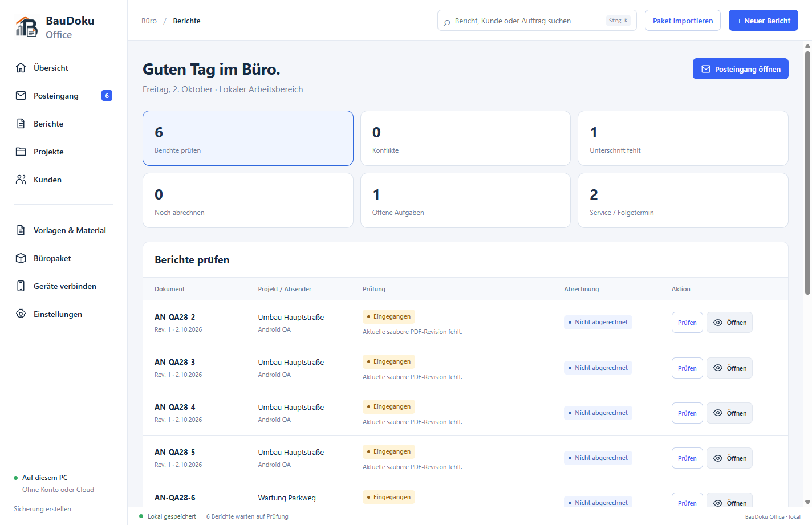Image resolution: width=812 pixels, height=525 pixels.
Task: Click the Kunden people icon
Action: coord(21,180)
